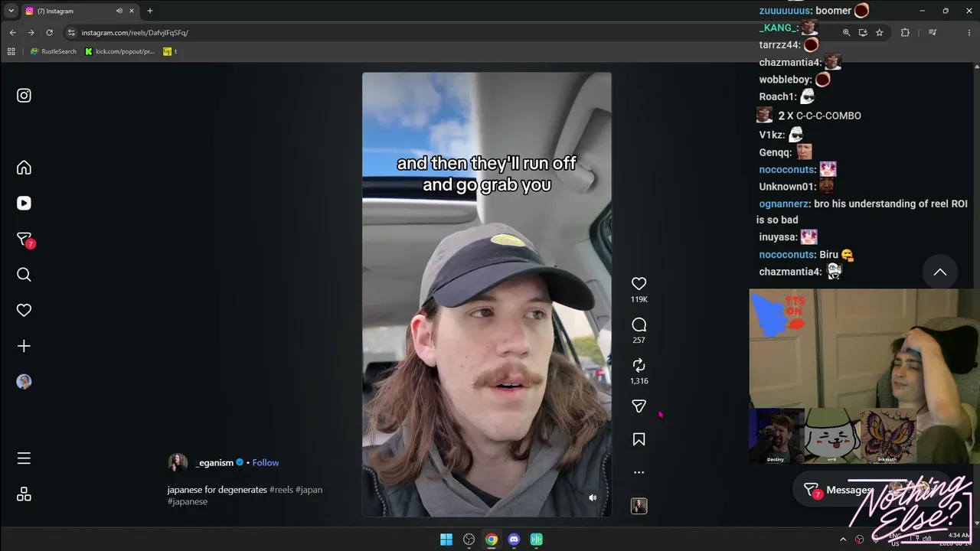Open the Meta apps grid icon in the sidebar
The image size is (980, 551).
[x=24, y=494]
